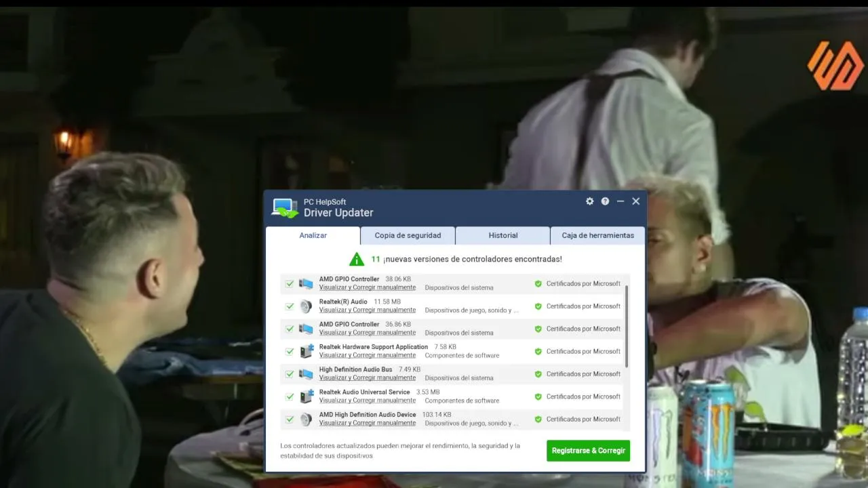Open manual fix link under AMD GPIO Controller 38.06 KB

click(368, 288)
